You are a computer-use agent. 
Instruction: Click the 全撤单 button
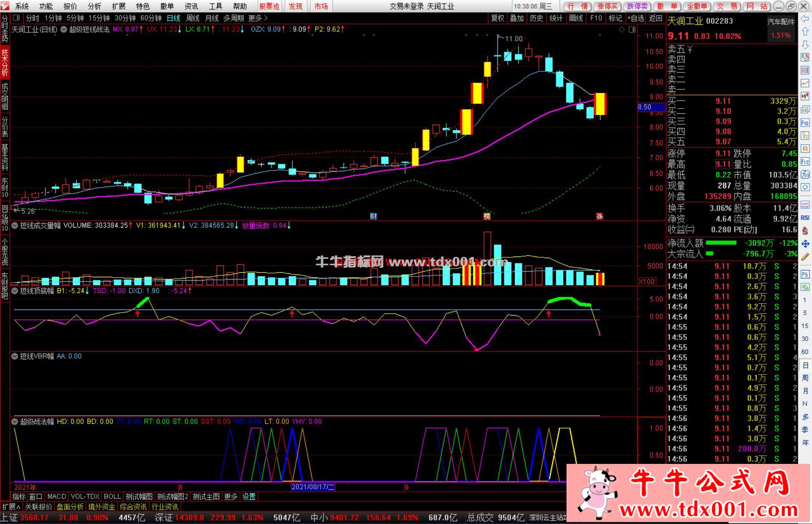697,6
